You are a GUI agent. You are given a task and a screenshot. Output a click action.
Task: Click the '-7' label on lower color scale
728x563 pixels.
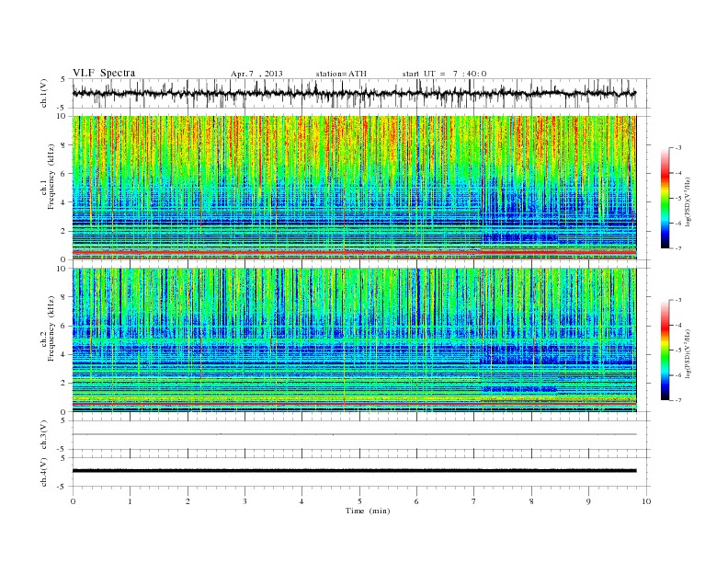[677, 400]
